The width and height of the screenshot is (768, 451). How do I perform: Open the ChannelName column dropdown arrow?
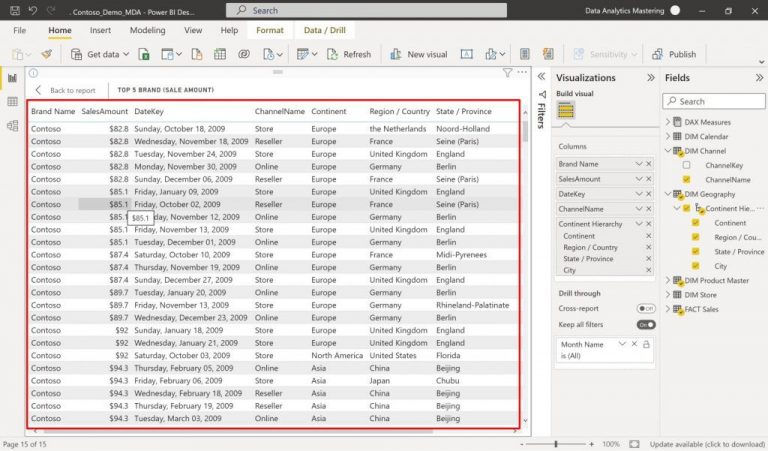[639, 209]
